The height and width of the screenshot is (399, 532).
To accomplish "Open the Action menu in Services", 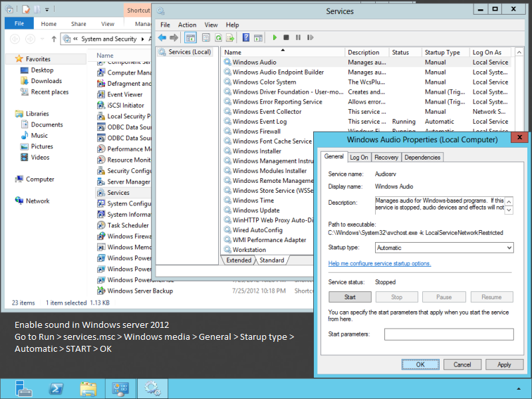I will 187,25.
